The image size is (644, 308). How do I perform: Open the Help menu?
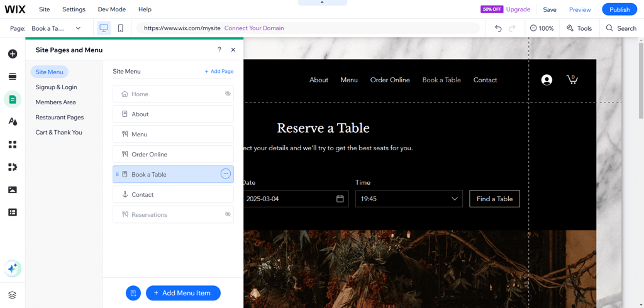(145, 9)
